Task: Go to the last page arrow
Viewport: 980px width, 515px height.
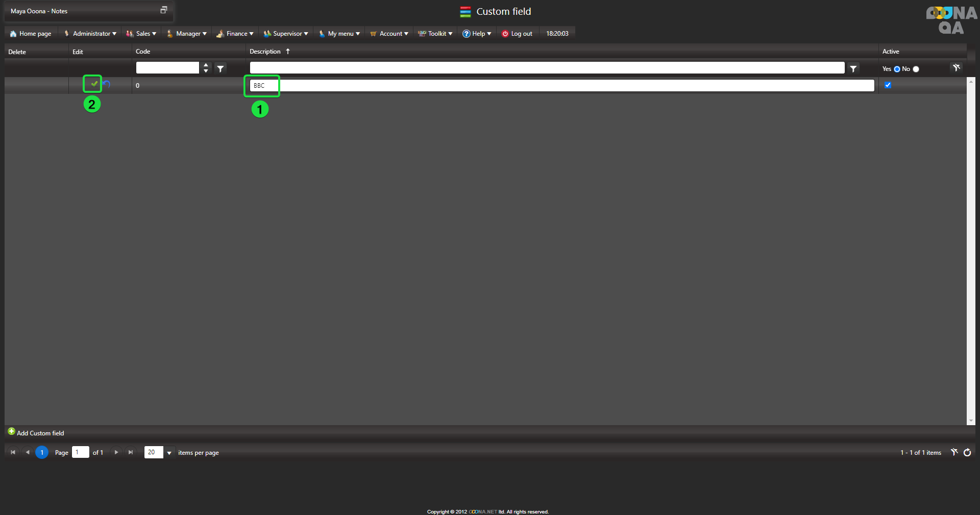Action: [131, 452]
